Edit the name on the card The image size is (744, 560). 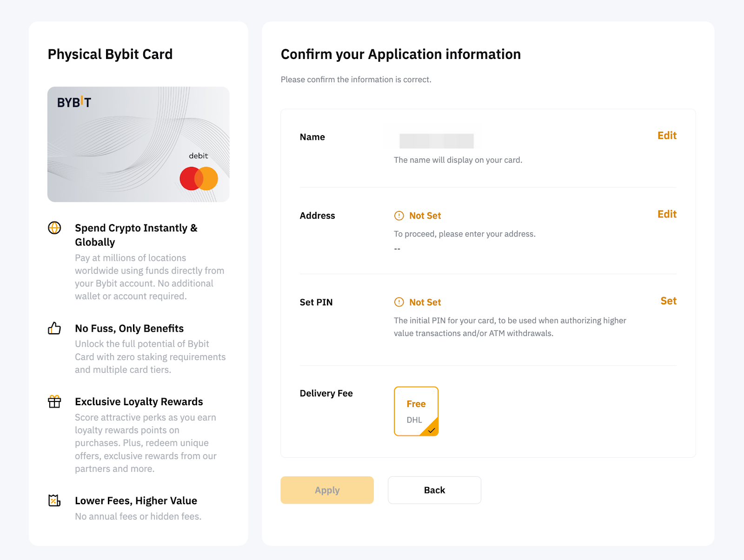tap(667, 136)
